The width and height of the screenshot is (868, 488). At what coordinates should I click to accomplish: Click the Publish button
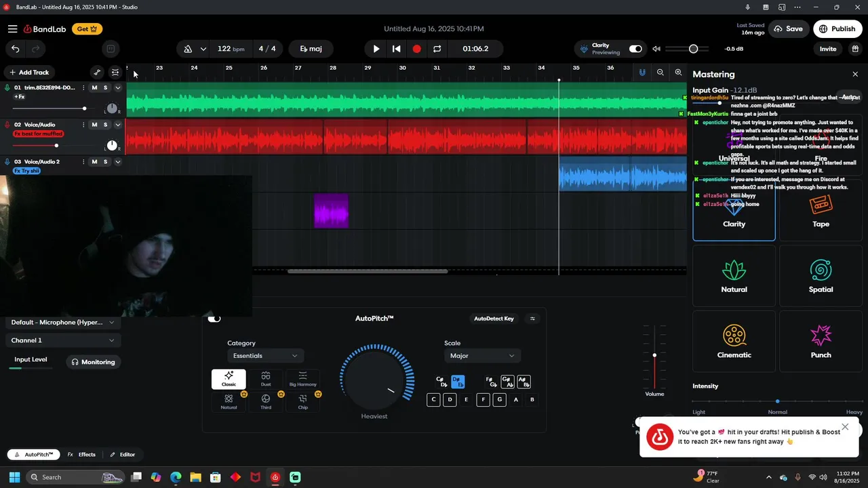(837, 29)
